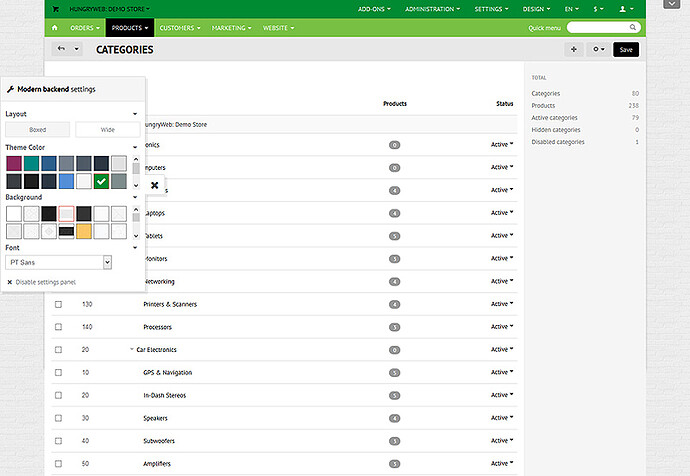This screenshot has height=476, width=690.
Task: Go to the home icon in the green menu
Action: point(55,28)
